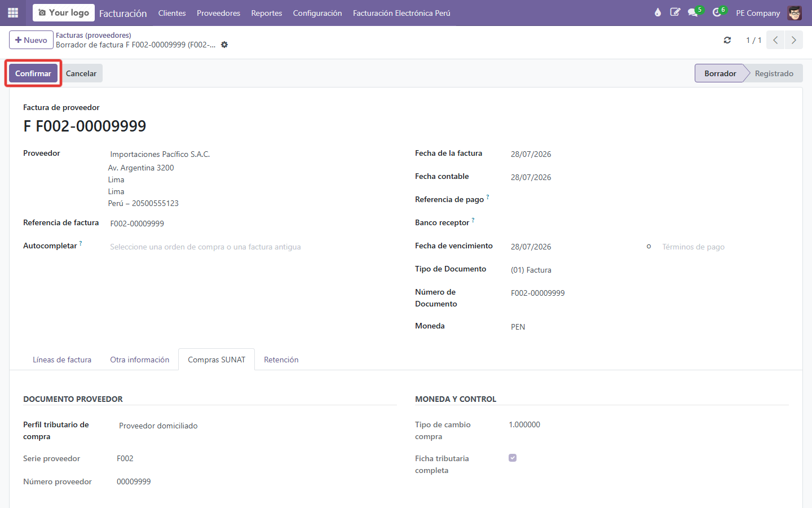Open Perfil tributario de compra Proveedor domiciliado selection
Viewport: 812px width, 508px height.
pyautogui.click(x=257, y=426)
